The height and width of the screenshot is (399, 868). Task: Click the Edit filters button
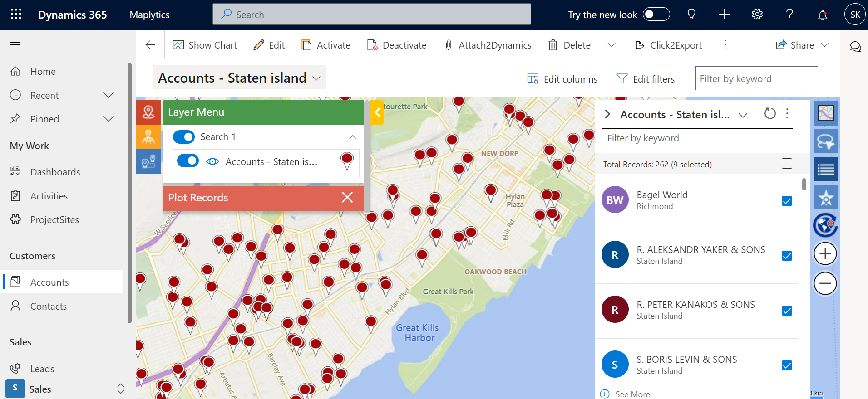click(x=646, y=79)
